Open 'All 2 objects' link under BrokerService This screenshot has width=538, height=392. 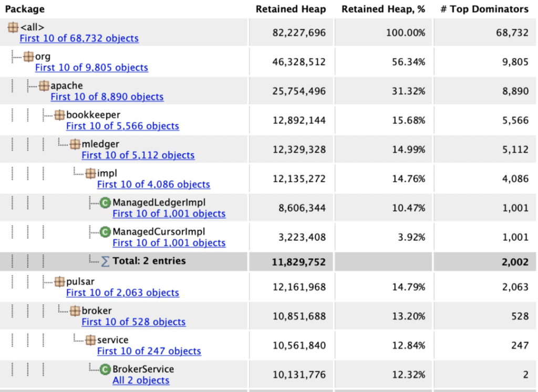tap(141, 380)
